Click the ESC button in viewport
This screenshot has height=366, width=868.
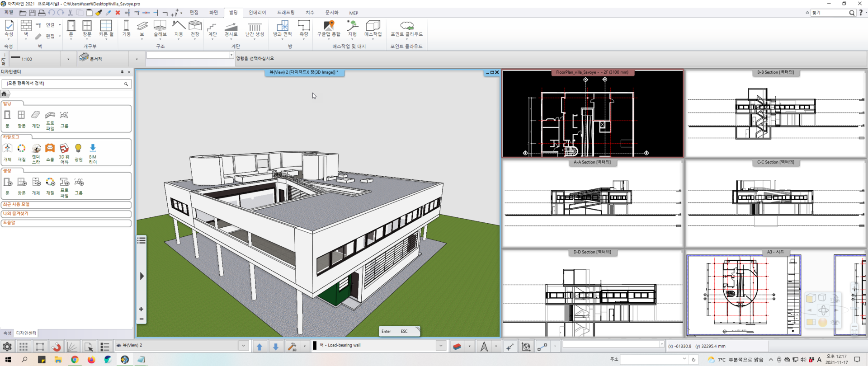point(404,331)
